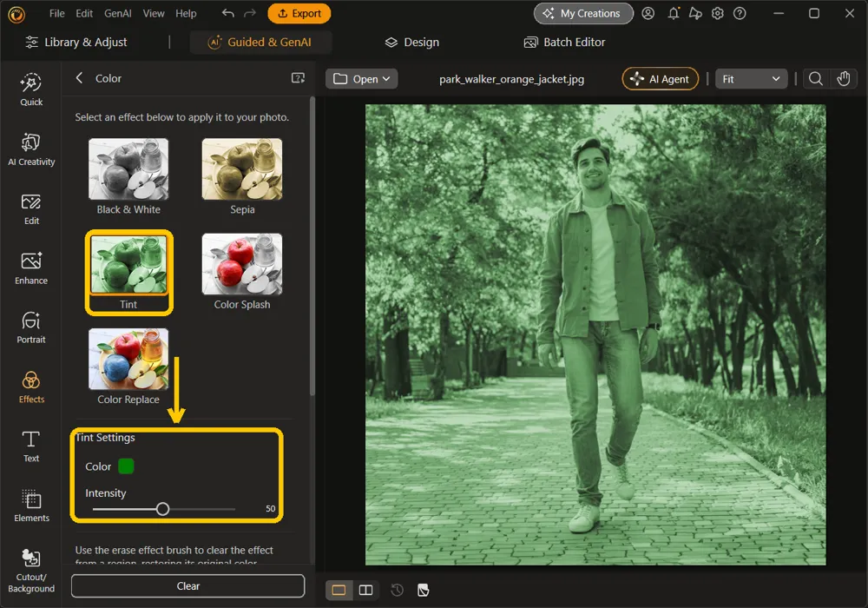Switch to the Design tab
Image resolution: width=868 pixels, height=608 pixels.
411,42
